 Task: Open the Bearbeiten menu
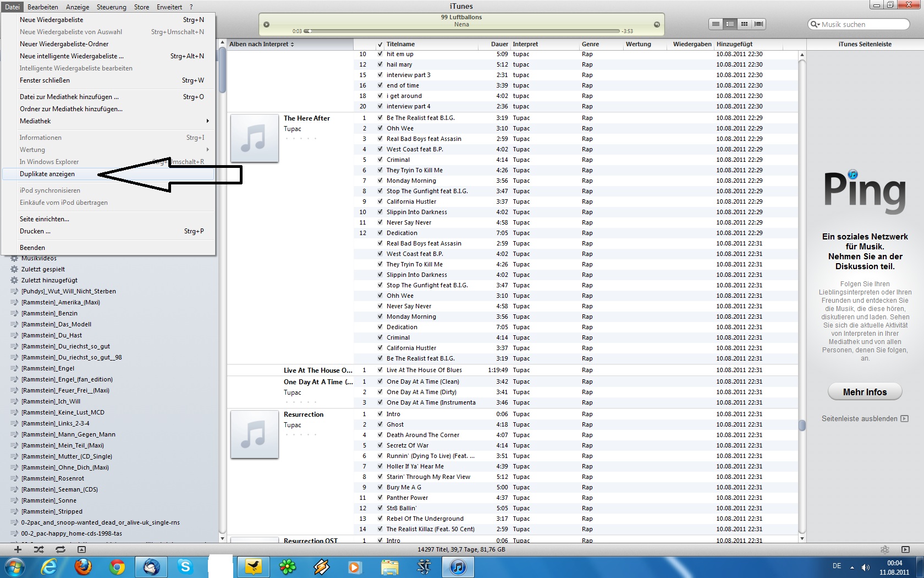tap(42, 7)
